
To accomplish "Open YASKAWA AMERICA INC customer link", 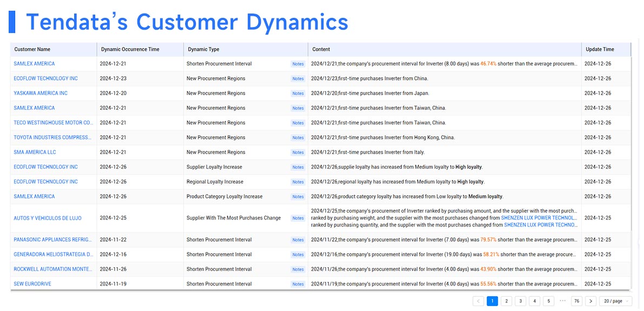I will (41, 93).
